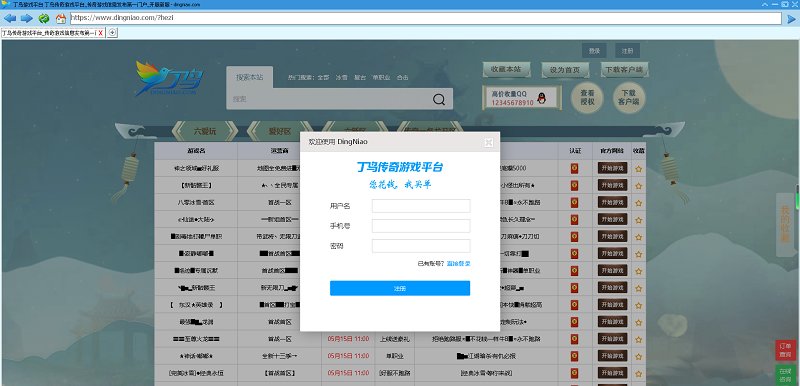The height and width of the screenshot is (386, 800).
Task: Click the QQ penguin icon
Action: point(541,98)
